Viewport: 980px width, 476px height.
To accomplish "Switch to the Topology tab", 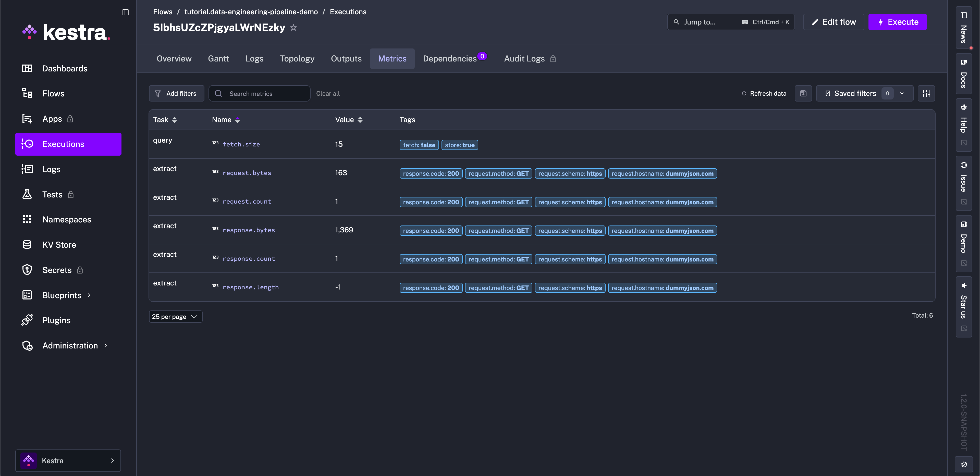I will click(297, 59).
